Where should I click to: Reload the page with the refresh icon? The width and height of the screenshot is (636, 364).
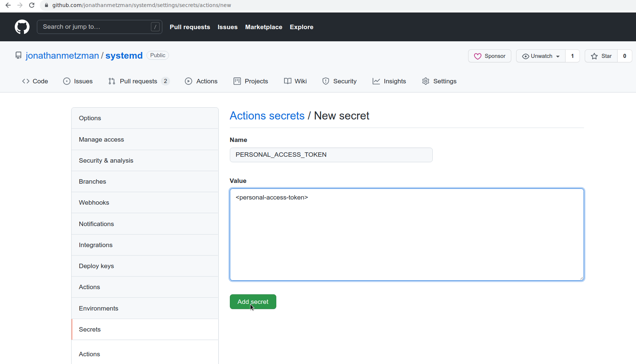tap(32, 5)
